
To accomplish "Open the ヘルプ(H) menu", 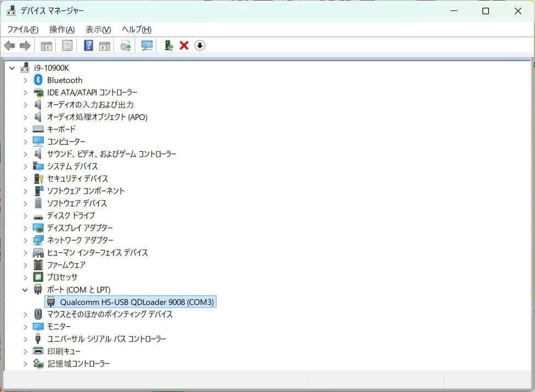I will coord(137,30).
